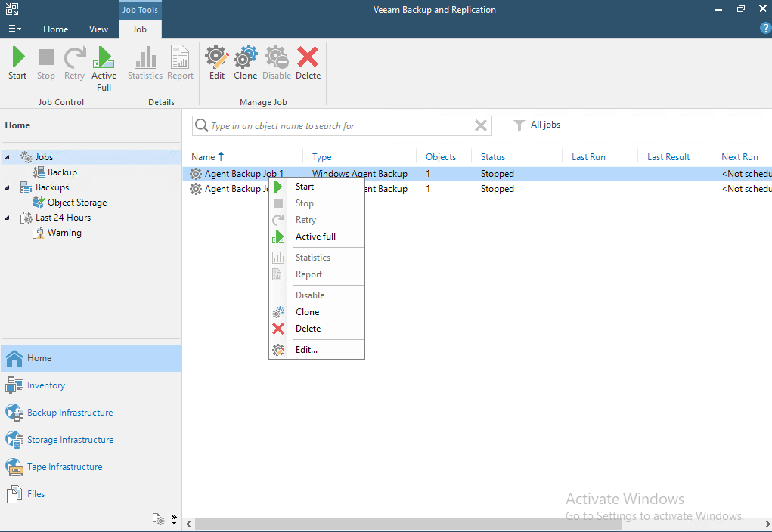Image resolution: width=772 pixels, height=532 pixels.
Task: Select the Job ribbon tab
Action: point(140,29)
